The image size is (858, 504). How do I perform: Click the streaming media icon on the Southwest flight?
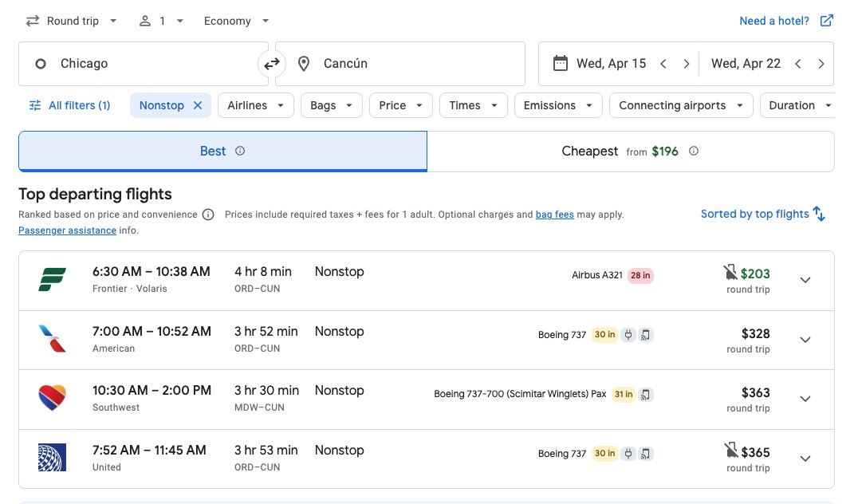point(646,394)
